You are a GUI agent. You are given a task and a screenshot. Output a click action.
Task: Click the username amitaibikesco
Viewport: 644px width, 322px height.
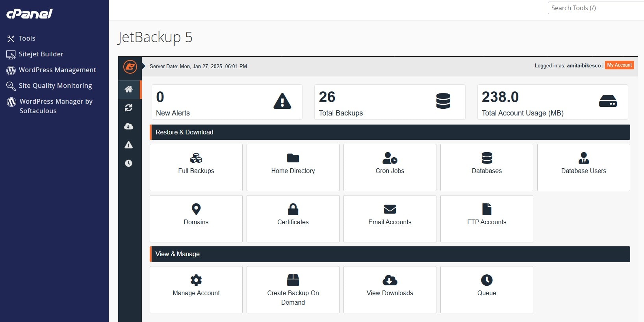click(x=584, y=66)
